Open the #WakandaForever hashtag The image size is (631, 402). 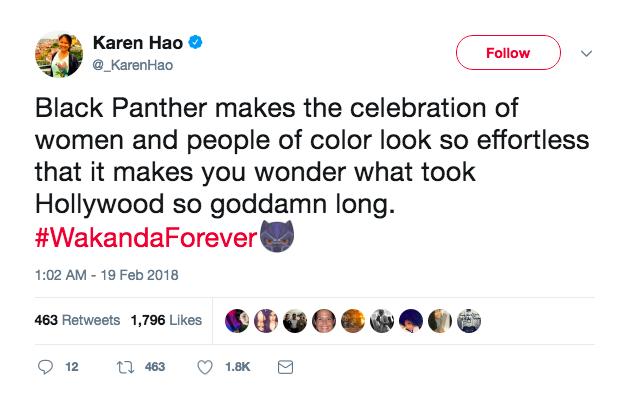[147, 240]
